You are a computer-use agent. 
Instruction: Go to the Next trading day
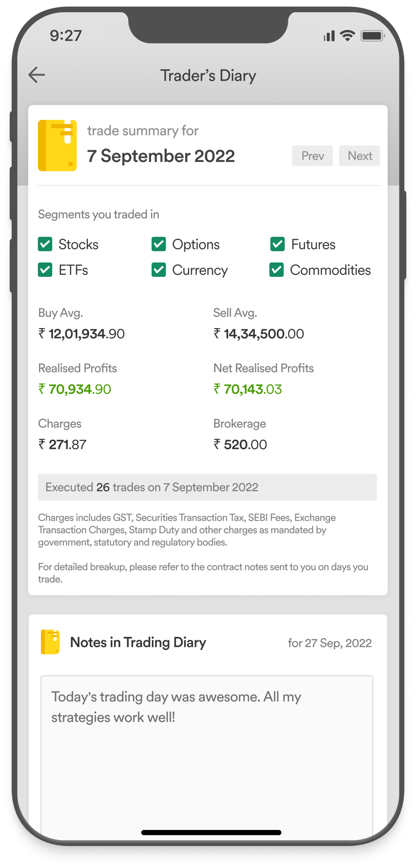point(360,156)
